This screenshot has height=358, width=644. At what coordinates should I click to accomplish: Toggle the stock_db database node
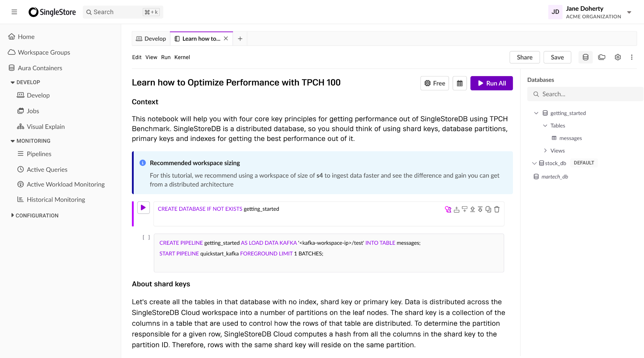click(534, 163)
